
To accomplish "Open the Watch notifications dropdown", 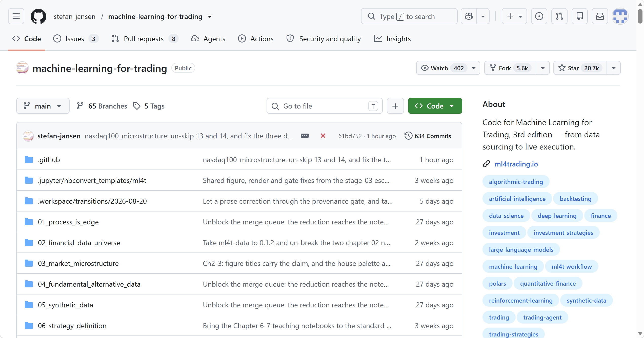I will pyautogui.click(x=448, y=68).
